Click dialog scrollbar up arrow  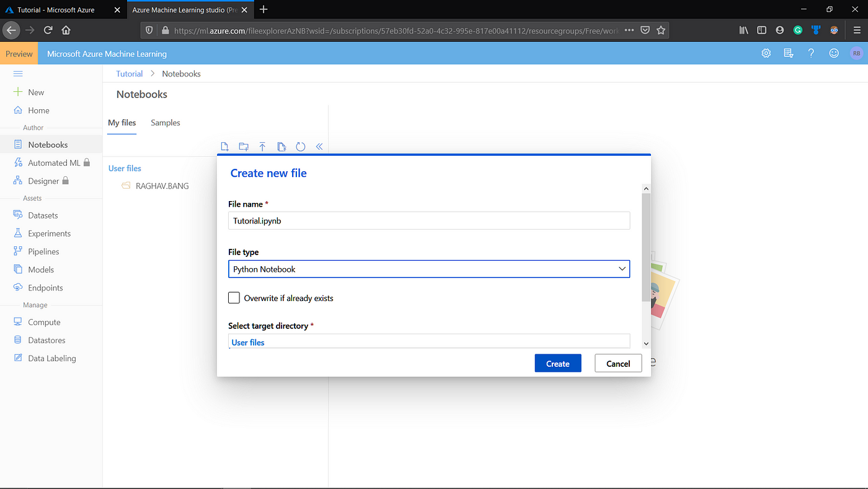pyautogui.click(x=646, y=189)
